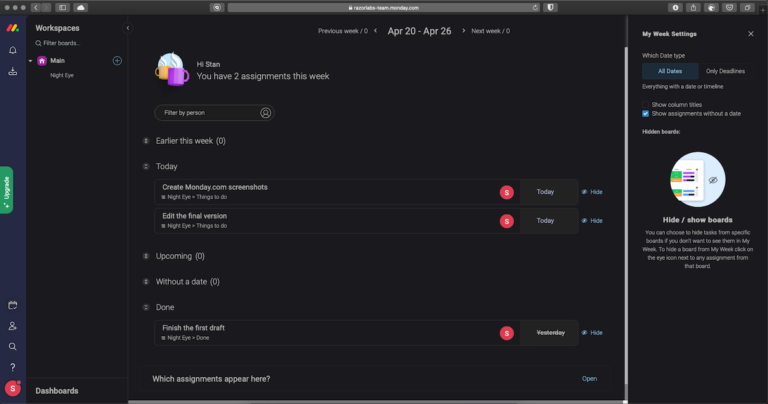Image resolution: width=768 pixels, height=404 pixels.
Task: Open search with the magnifier icon
Action: pyautogui.click(x=12, y=347)
